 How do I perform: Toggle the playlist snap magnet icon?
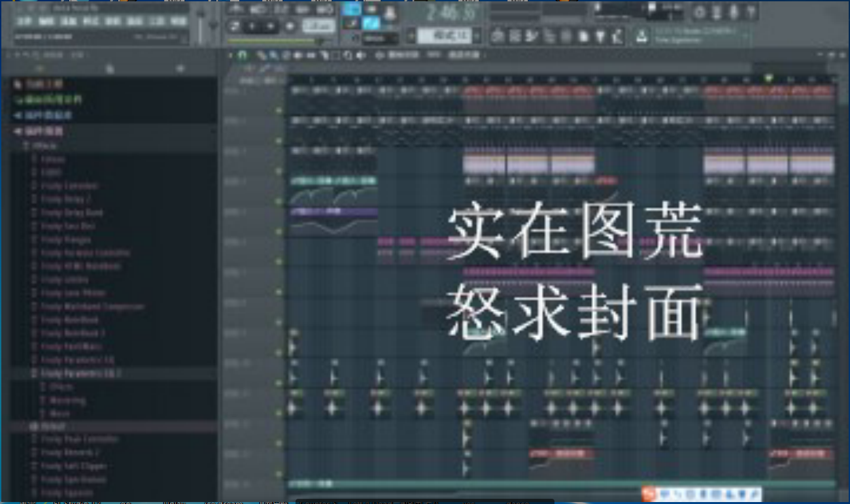click(243, 56)
